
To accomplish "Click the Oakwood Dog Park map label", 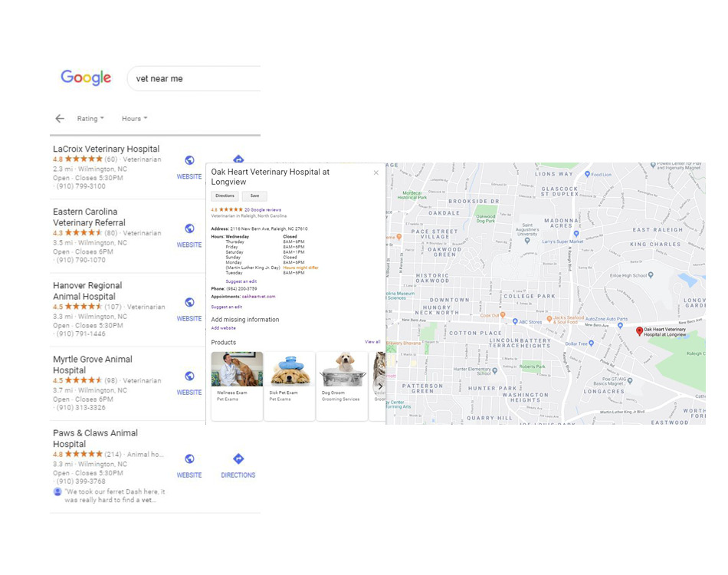I will click(486, 219).
